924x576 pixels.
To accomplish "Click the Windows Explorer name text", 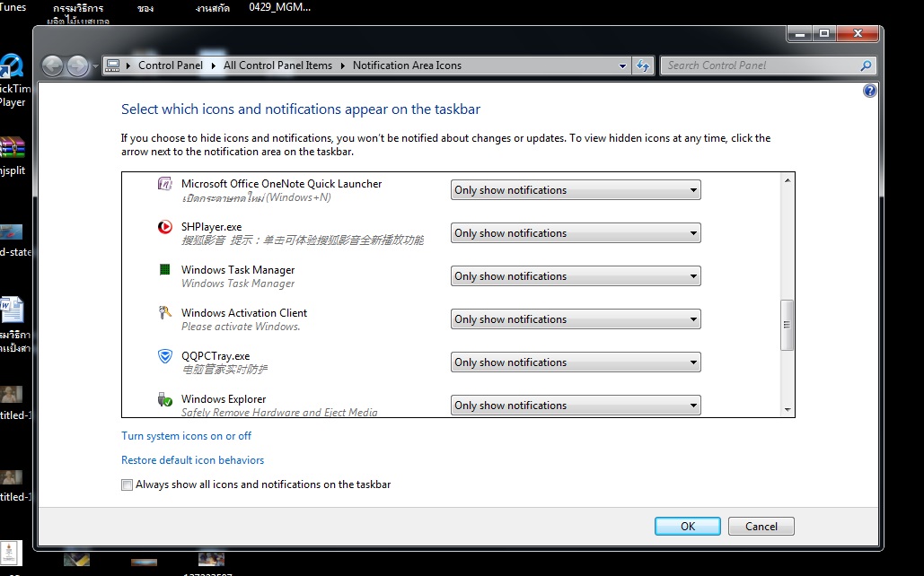I will (x=224, y=398).
